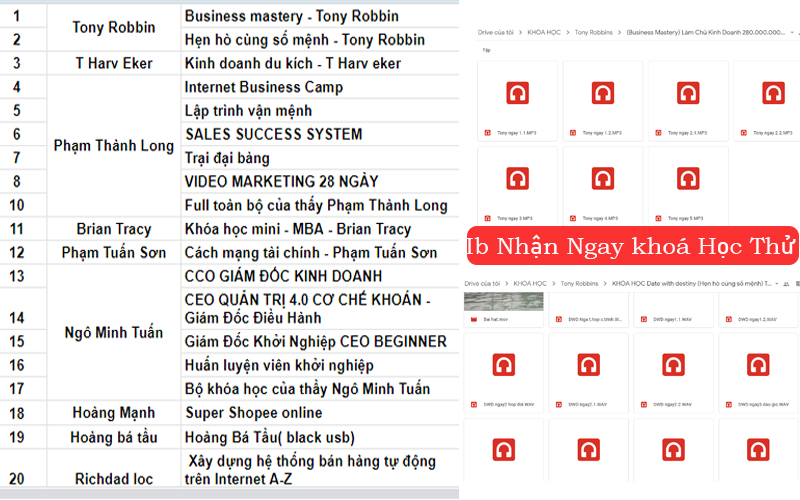
Task: Click KHÓA HỌC Date with destiny breadcrumb title
Action: pyautogui.click(x=691, y=284)
